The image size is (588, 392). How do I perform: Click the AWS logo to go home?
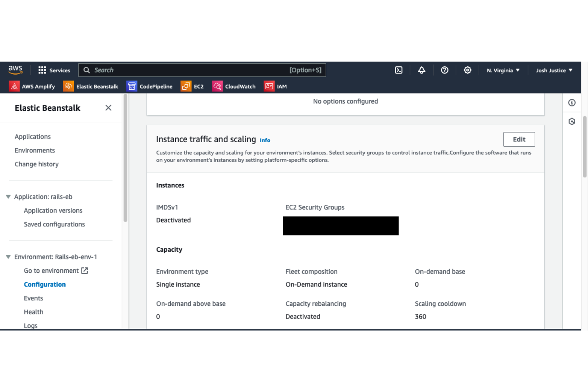(15, 70)
